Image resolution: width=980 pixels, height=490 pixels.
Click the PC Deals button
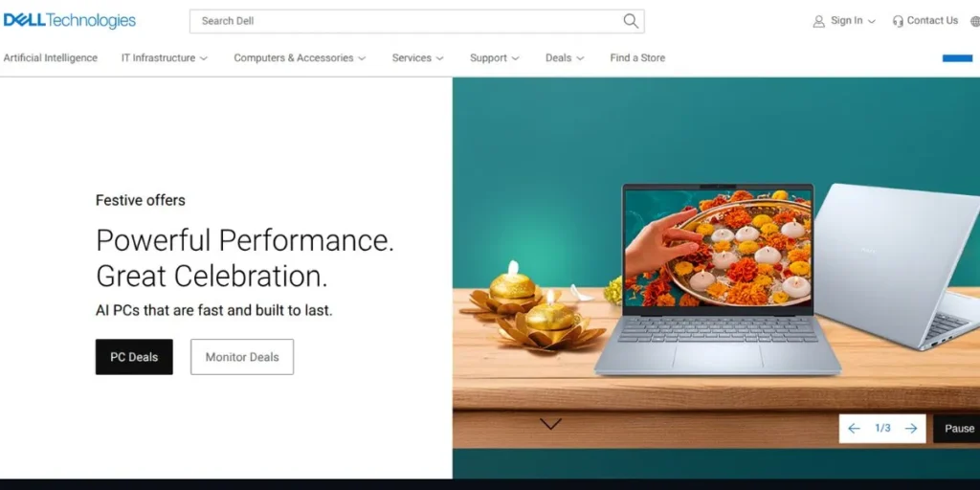[134, 357]
